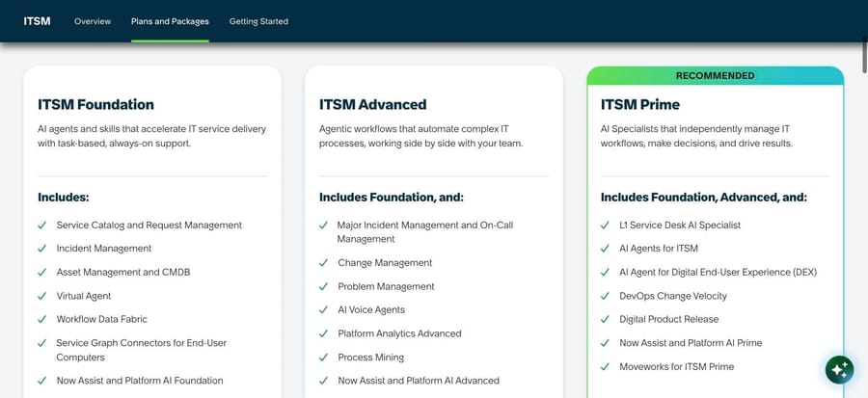Click the RECOMMENDED banner on Prime card
The height and width of the screenshot is (398, 868).
716,76
